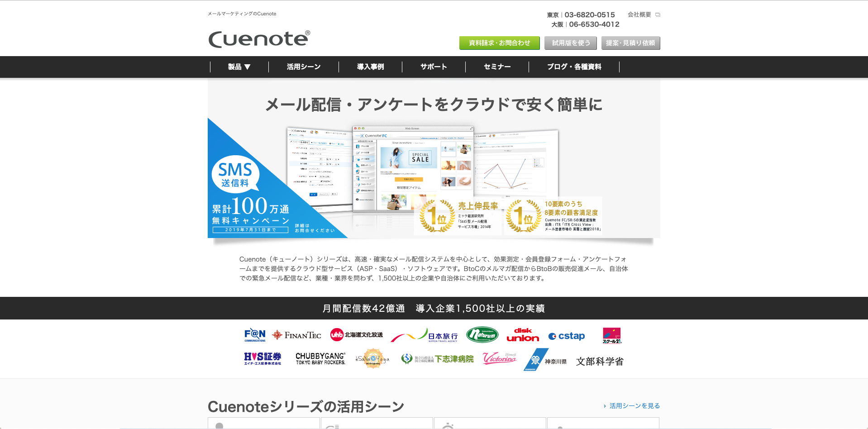
Task: Click the FinanTec logo
Action: (296, 335)
